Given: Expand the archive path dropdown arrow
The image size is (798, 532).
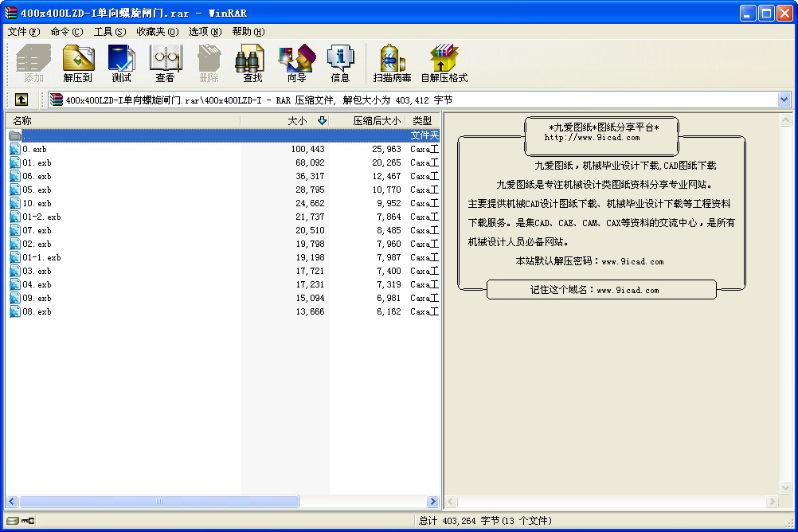Looking at the screenshot, I should pyautogui.click(x=784, y=100).
